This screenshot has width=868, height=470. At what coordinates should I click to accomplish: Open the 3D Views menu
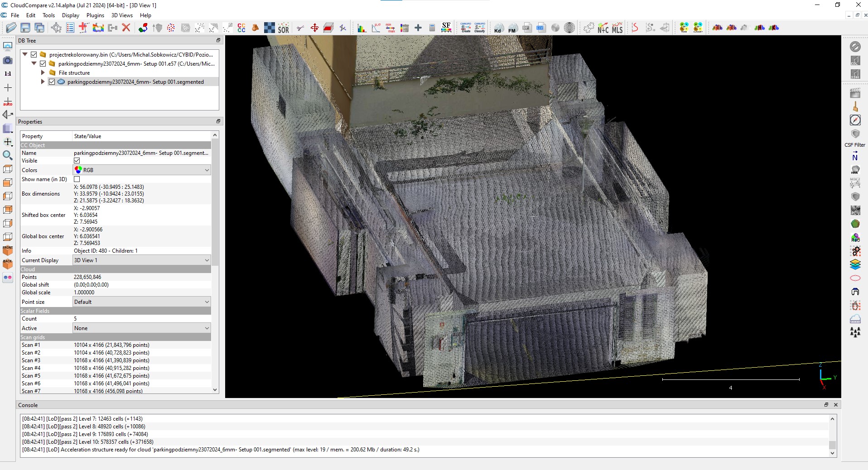122,15
